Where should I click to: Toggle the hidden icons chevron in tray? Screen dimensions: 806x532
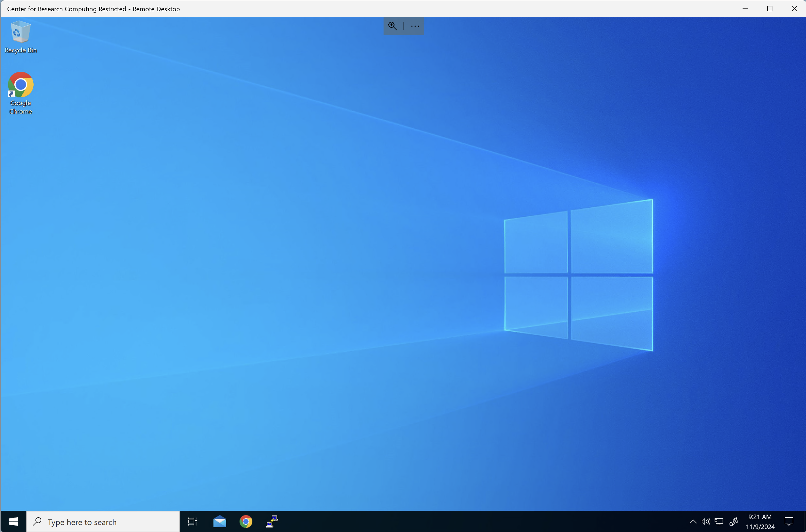pyautogui.click(x=693, y=521)
